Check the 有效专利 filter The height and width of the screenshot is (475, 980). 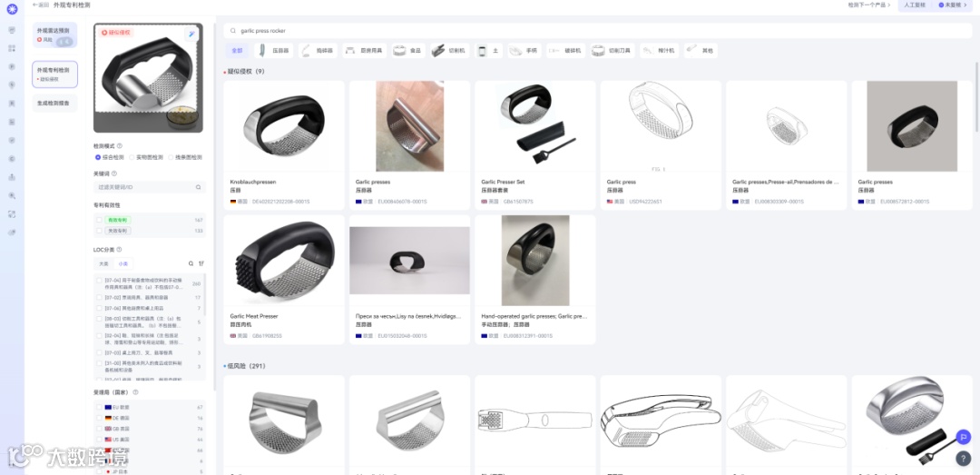99,221
